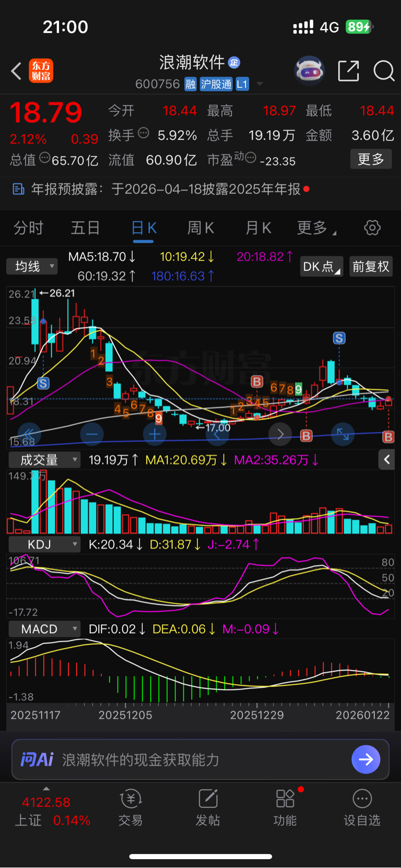The width and height of the screenshot is (401, 868).
Task: Tap the stock code 600756
Action: pos(157,84)
